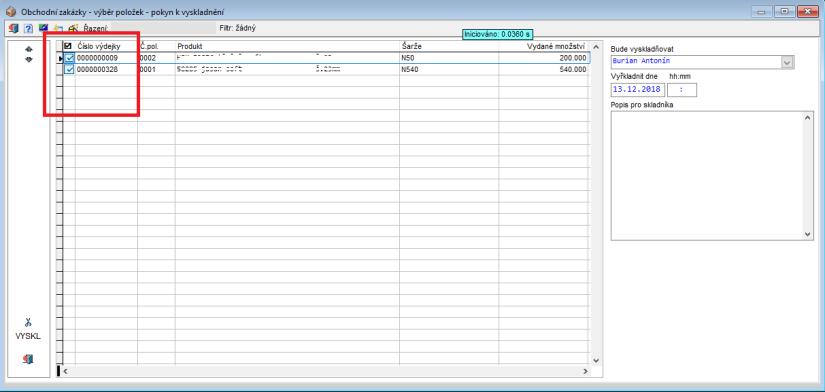Click the monitor icon in toolbar
825x392 pixels.
pyautogui.click(x=44, y=28)
